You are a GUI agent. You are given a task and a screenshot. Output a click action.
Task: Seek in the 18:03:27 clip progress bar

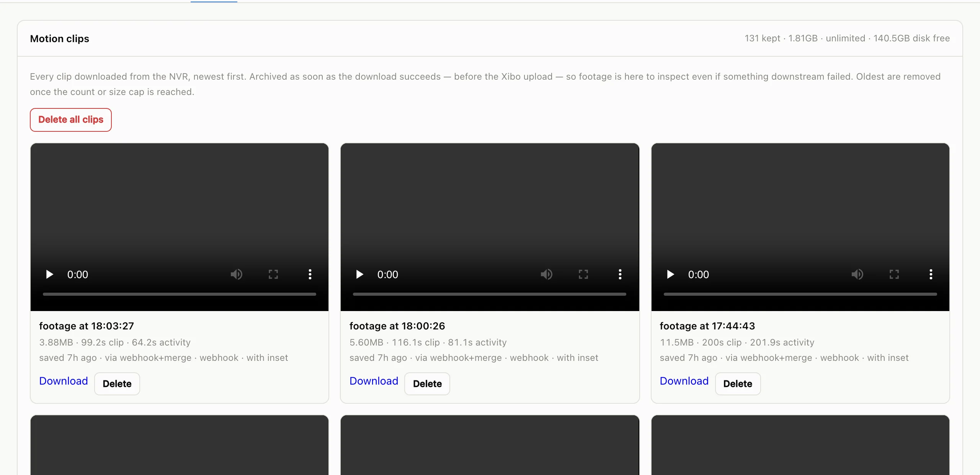click(x=180, y=294)
